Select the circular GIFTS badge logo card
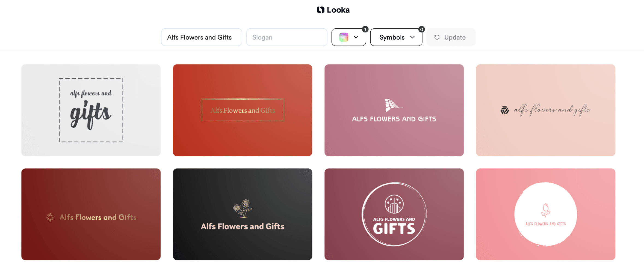Image resolution: width=644 pixels, height=269 pixels. click(x=394, y=214)
